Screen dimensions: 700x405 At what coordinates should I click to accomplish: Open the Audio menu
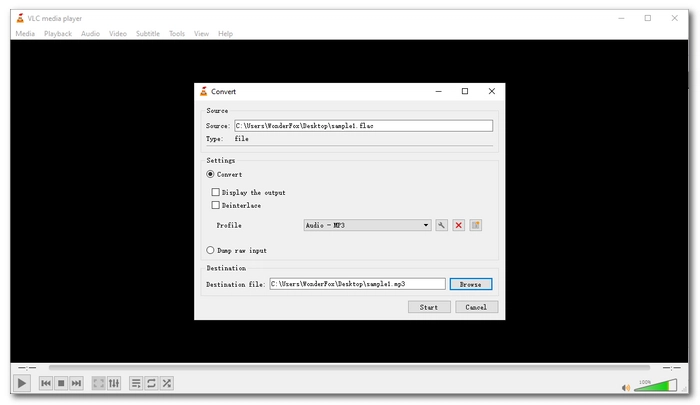pos(90,33)
